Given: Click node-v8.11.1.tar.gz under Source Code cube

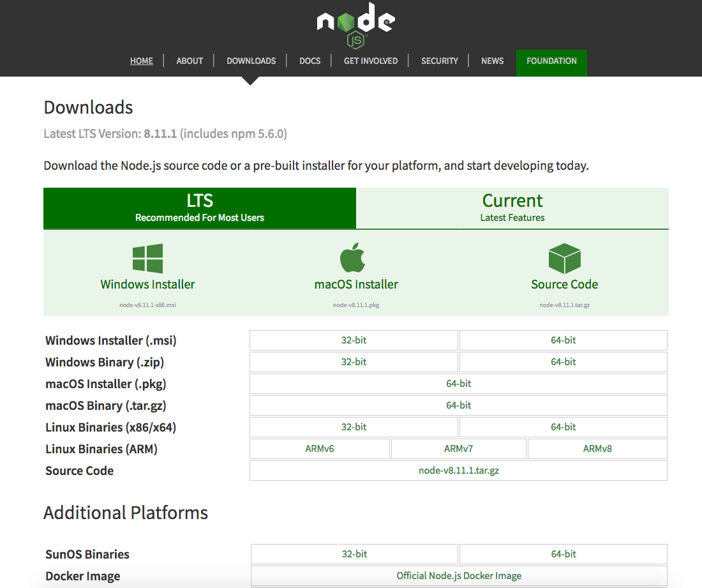Looking at the screenshot, I should [565, 305].
